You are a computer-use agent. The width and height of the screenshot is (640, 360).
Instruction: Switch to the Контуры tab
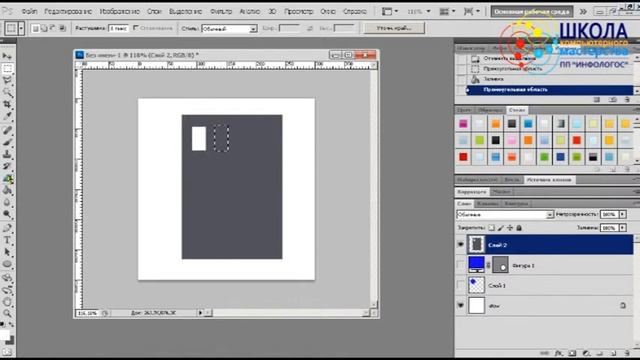coord(516,203)
